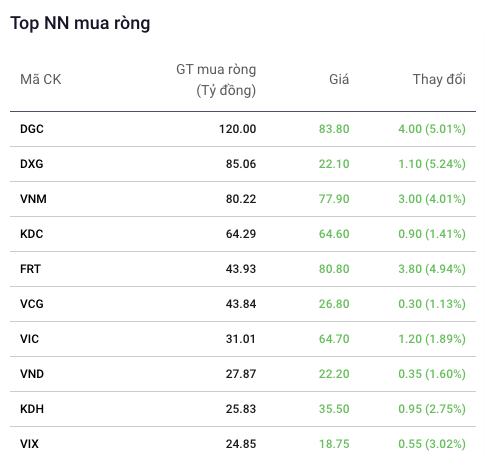Viewport: 485px width, 464px height.
Task: Open the VCG stock ticker
Action: tap(32, 304)
